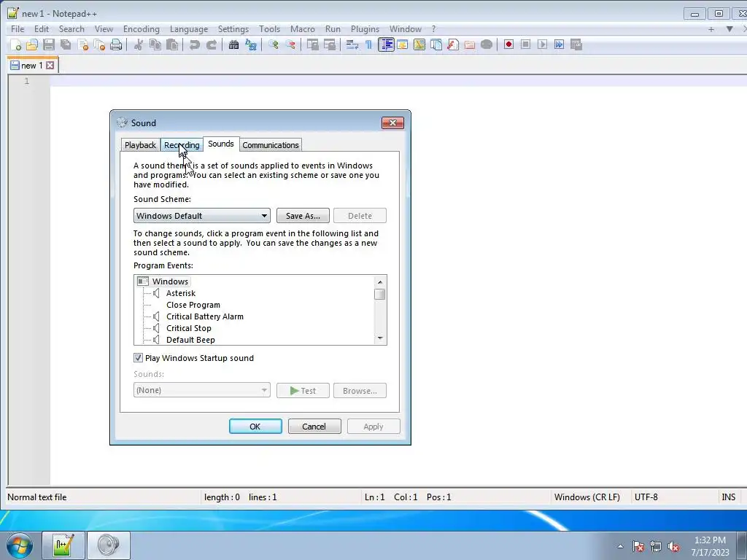Image resolution: width=747 pixels, height=560 pixels.
Task: Click the Redo arrow icon
Action: [211, 44]
